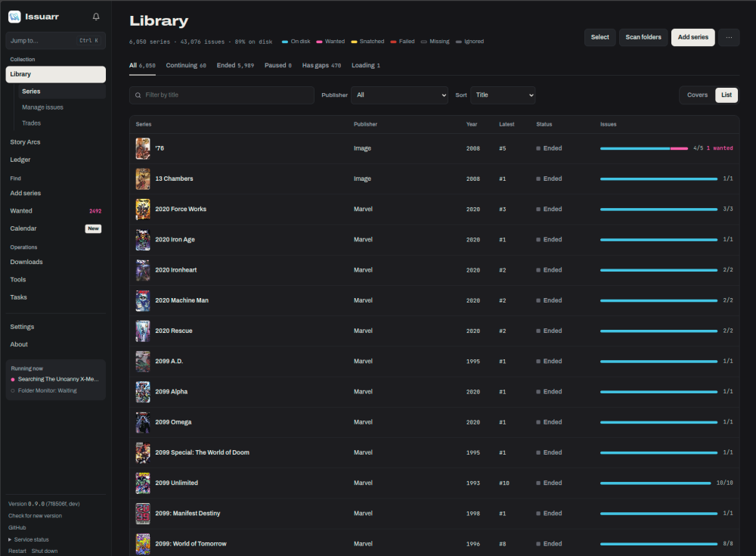Screen dimensions: 756x556
Task: Open the GitHub link
Action: 17,528
